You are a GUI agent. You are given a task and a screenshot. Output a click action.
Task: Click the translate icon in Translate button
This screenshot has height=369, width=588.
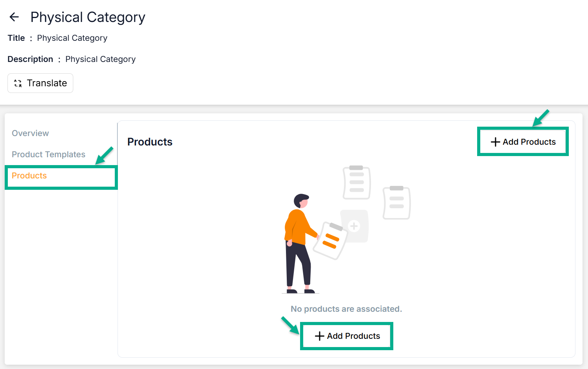click(x=18, y=83)
